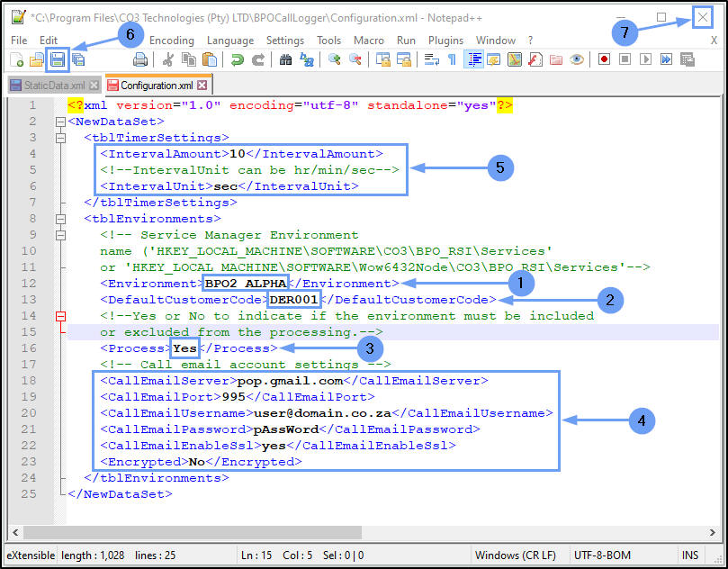Image resolution: width=728 pixels, height=569 pixels.
Task: Click the Undo arrow icon
Action: click(237, 59)
